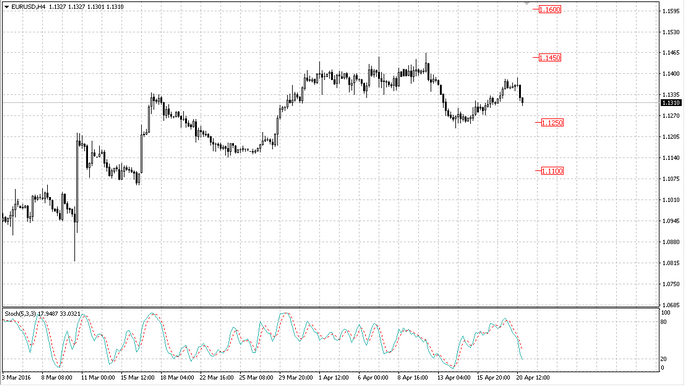The width and height of the screenshot is (685, 386).
Task: Select the red 1.1250 price label
Action: point(552,123)
